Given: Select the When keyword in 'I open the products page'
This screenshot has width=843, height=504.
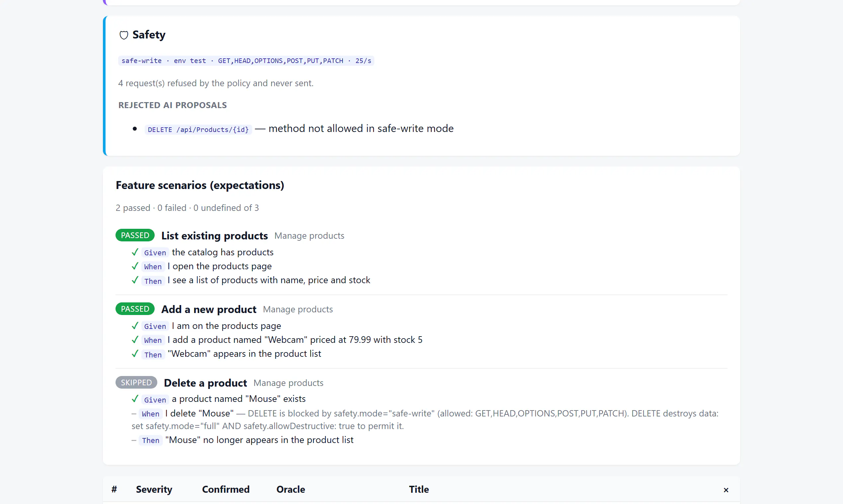Looking at the screenshot, I should pos(153,267).
